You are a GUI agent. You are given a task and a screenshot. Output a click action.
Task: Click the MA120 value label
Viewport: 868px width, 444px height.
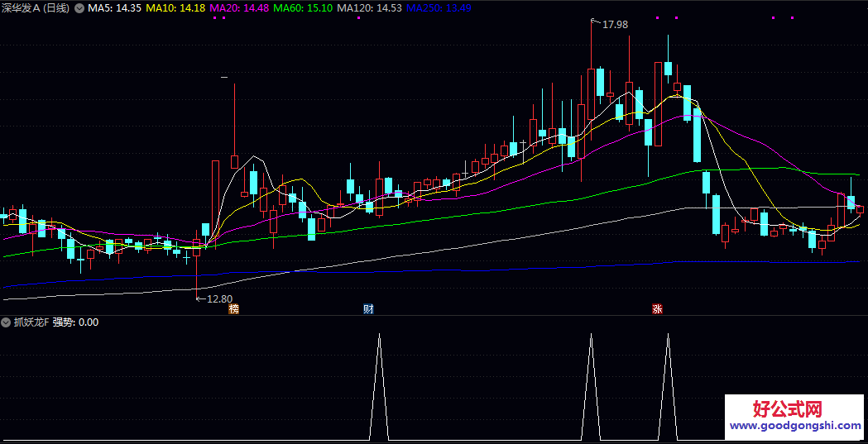(x=370, y=8)
